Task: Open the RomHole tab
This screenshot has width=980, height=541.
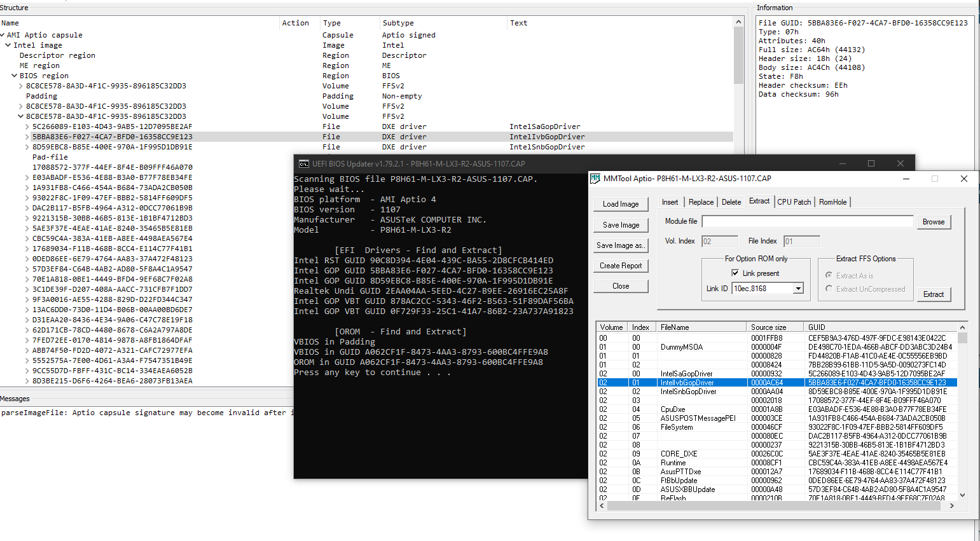Action: click(x=833, y=202)
